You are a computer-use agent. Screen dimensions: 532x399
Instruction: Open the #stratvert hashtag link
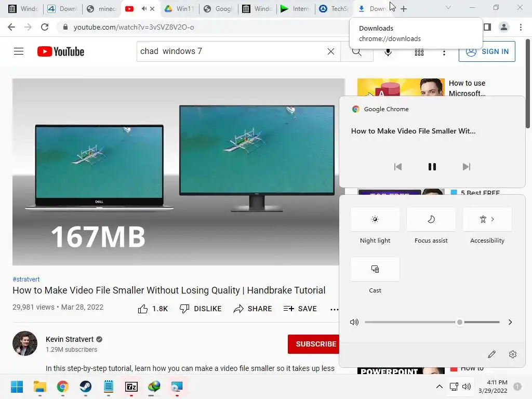point(26,279)
